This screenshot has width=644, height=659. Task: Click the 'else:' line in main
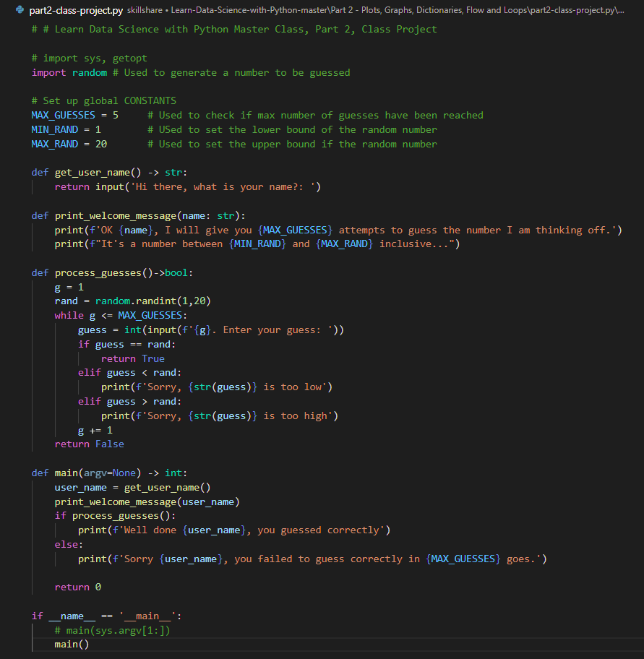pyautogui.click(x=69, y=545)
